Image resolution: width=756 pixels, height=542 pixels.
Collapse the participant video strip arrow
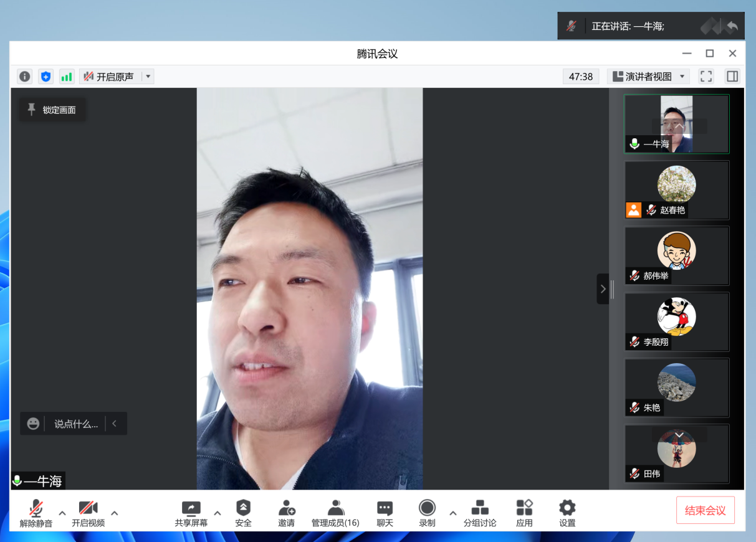point(603,289)
